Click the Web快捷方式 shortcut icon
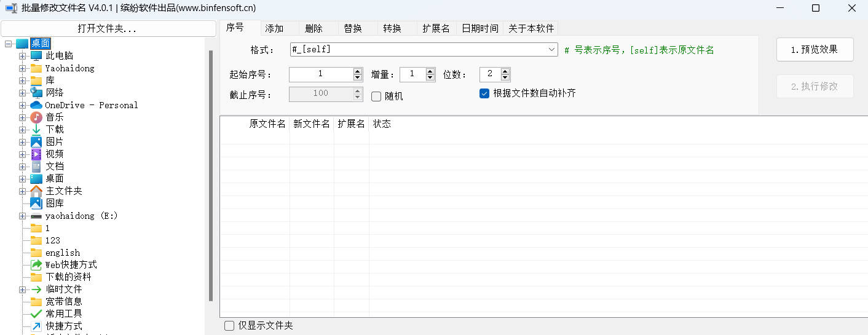The image size is (868, 335). point(36,265)
